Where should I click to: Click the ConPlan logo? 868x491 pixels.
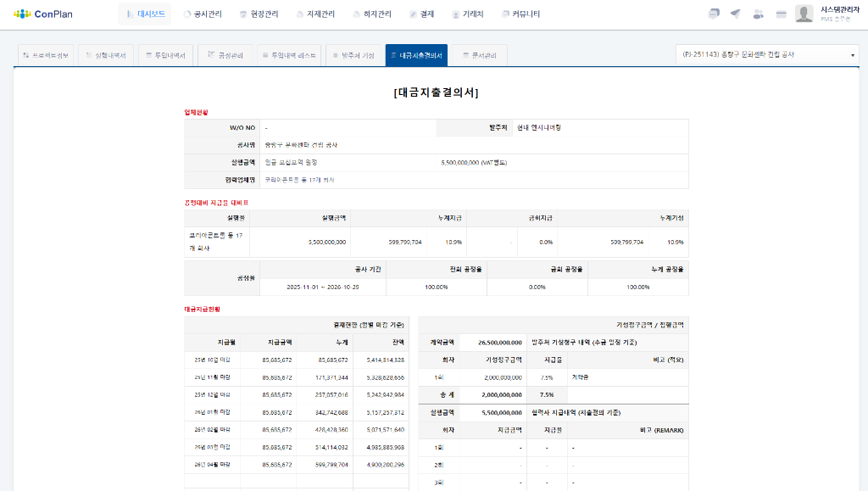43,14
